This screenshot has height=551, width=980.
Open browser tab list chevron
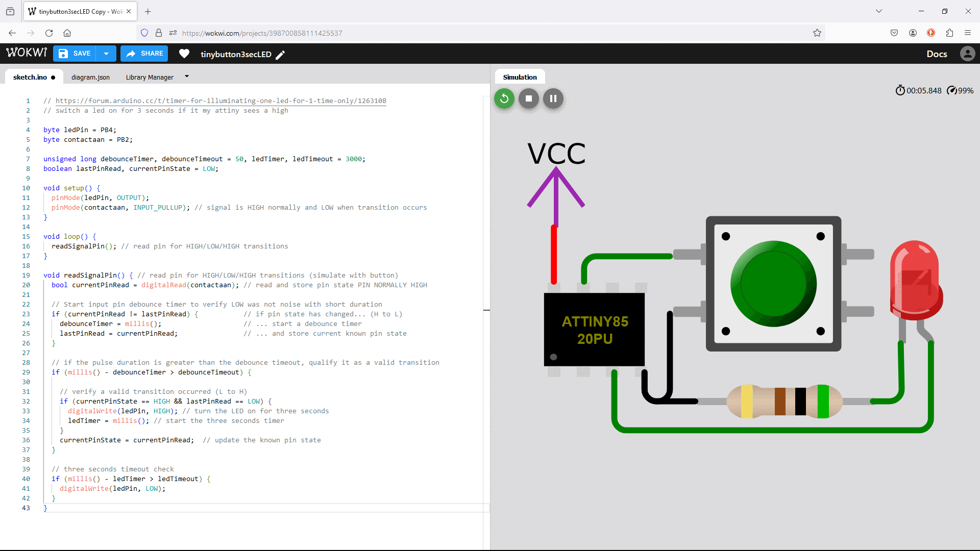(879, 11)
